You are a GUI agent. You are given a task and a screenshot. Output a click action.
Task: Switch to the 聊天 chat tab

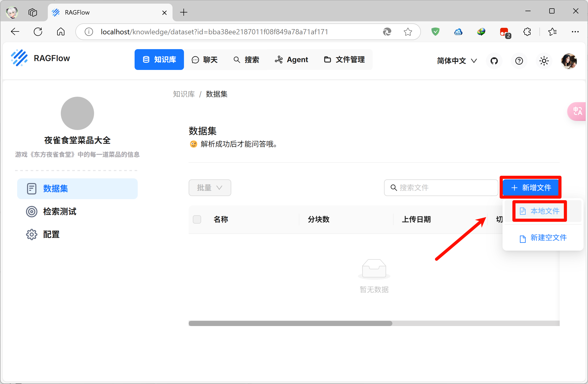point(204,60)
